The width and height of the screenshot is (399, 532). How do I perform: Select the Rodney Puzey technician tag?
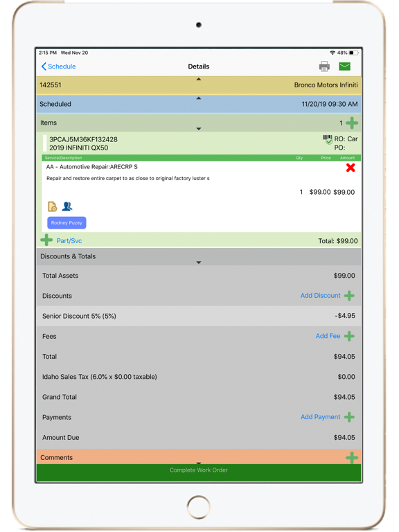pyautogui.click(x=66, y=223)
